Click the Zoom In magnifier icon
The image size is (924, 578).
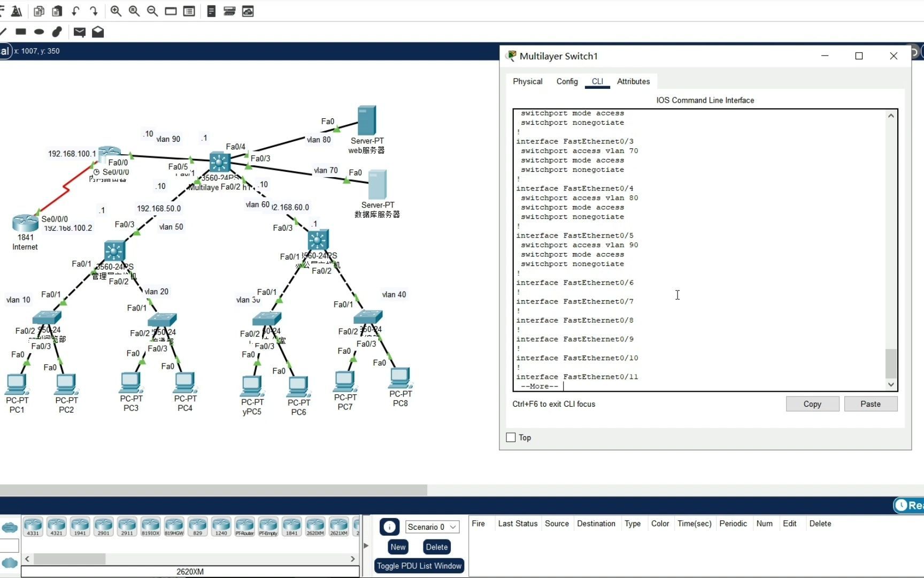click(115, 11)
